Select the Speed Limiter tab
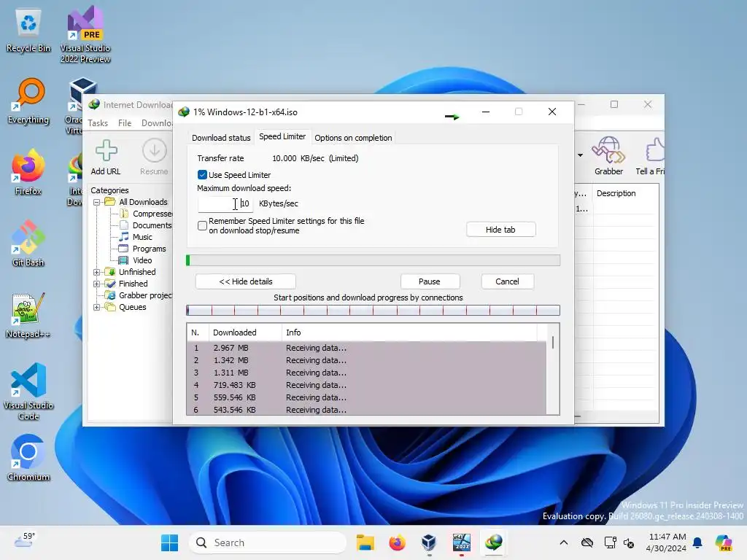This screenshot has height=560, width=747. click(x=282, y=136)
